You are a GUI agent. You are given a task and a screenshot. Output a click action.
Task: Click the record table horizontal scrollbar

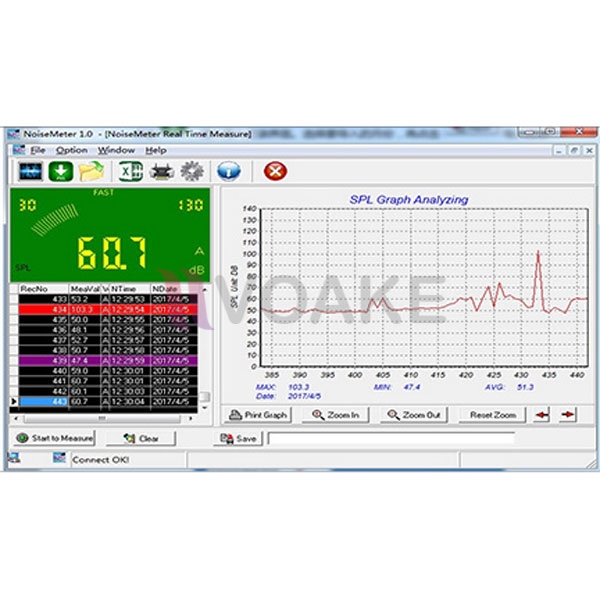coord(102,419)
